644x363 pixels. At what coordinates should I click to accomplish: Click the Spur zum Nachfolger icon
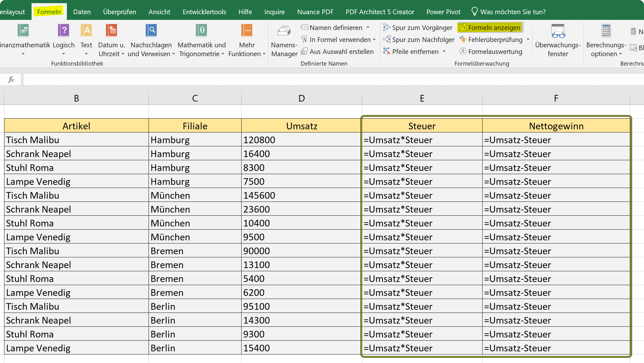(387, 39)
